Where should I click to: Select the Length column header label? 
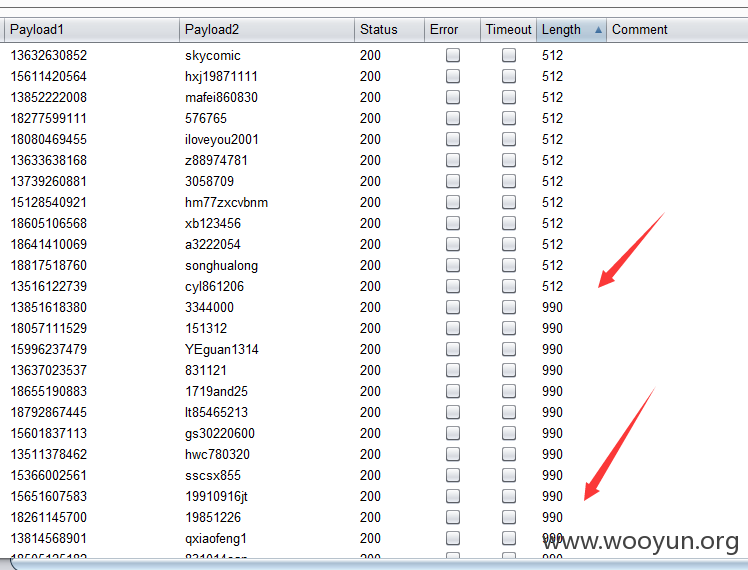(x=561, y=30)
